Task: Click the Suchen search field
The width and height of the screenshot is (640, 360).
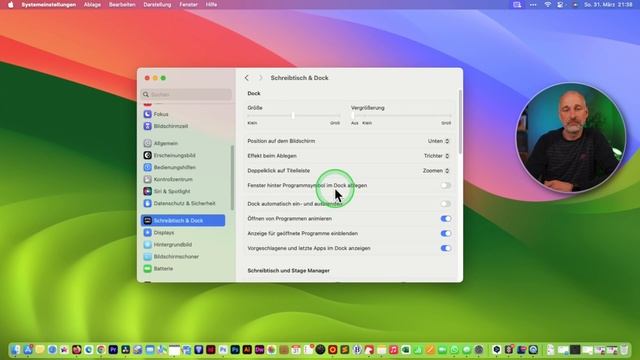Action: [187, 94]
